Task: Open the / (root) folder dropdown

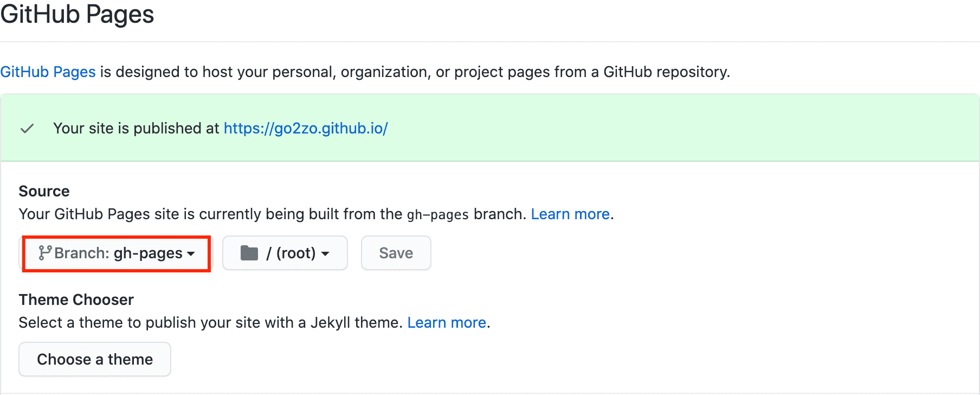Action: click(285, 253)
